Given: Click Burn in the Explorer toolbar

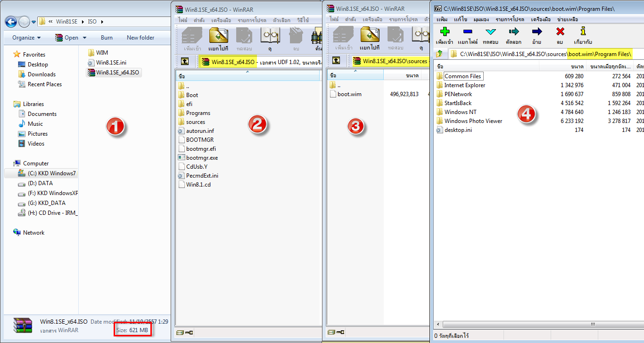Looking at the screenshot, I should (x=107, y=38).
